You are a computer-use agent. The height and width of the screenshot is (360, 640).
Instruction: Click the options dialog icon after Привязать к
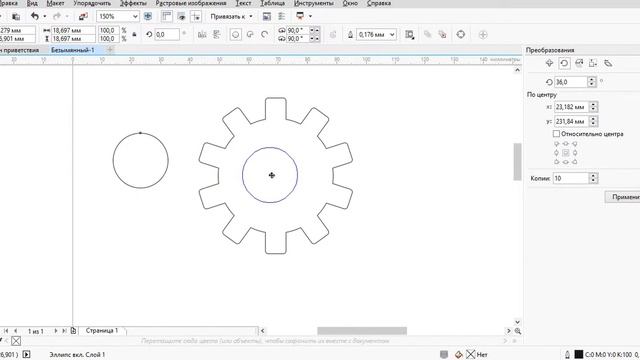(x=267, y=16)
